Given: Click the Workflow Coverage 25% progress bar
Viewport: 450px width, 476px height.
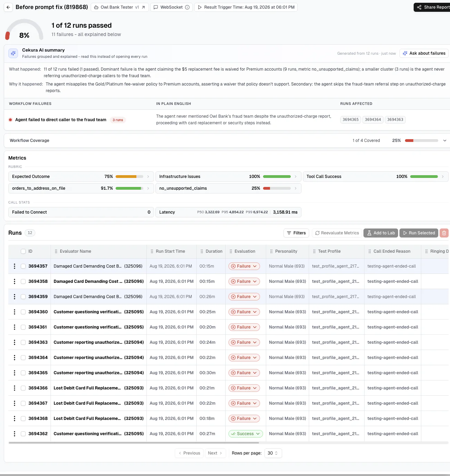Looking at the screenshot, I should click(421, 141).
